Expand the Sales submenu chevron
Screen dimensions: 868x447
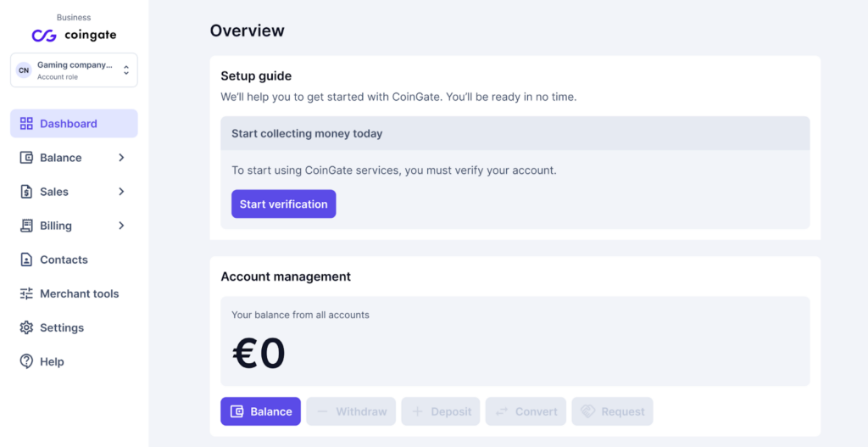coord(121,192)
